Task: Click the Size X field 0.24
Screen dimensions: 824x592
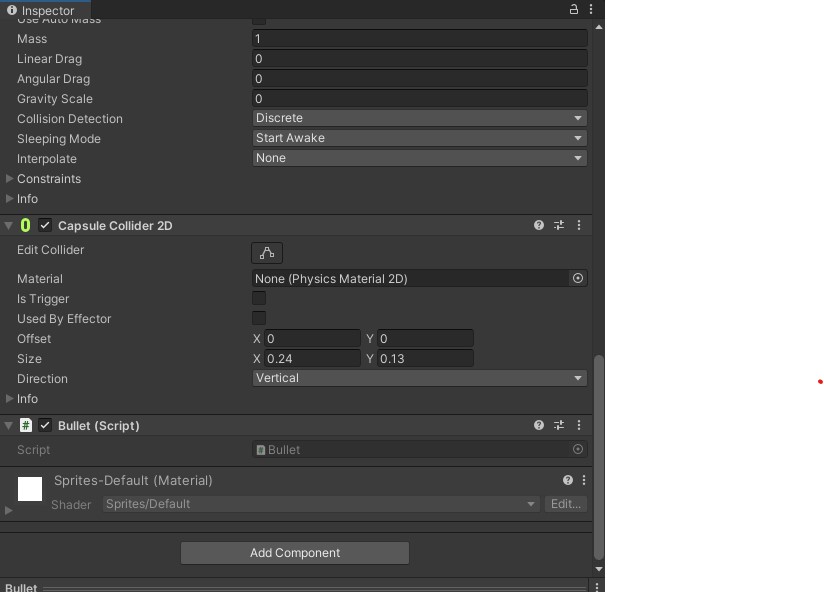Action: click(x=312, y=359)
